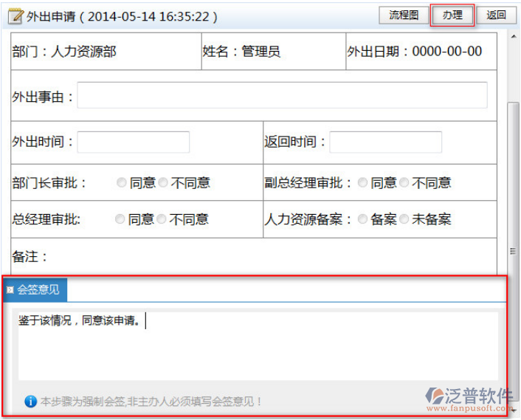This screenshot has width=521, height=420.
Task: Choose 同意 for 副总经理审批
Action: [x=362, y=183]
